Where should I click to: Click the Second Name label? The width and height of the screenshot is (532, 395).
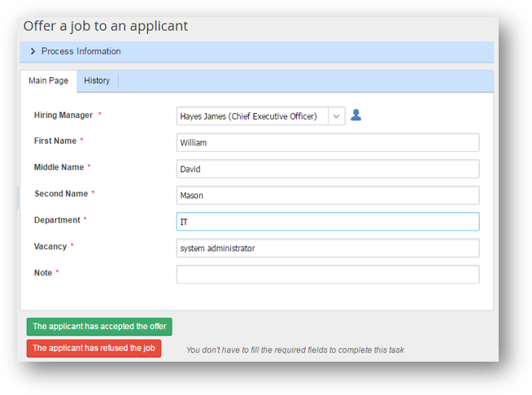click(61, 193)
